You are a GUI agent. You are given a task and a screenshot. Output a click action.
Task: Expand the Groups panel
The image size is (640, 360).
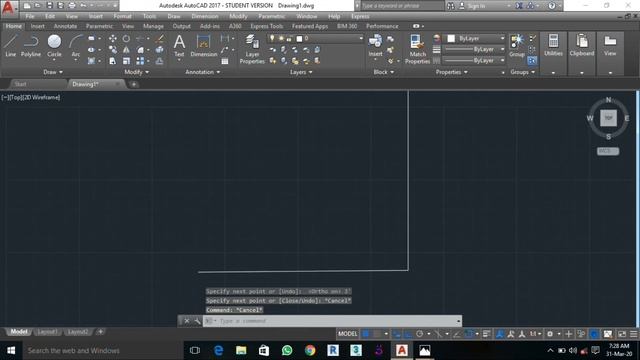pyautogui.click(x=522, y=72)
